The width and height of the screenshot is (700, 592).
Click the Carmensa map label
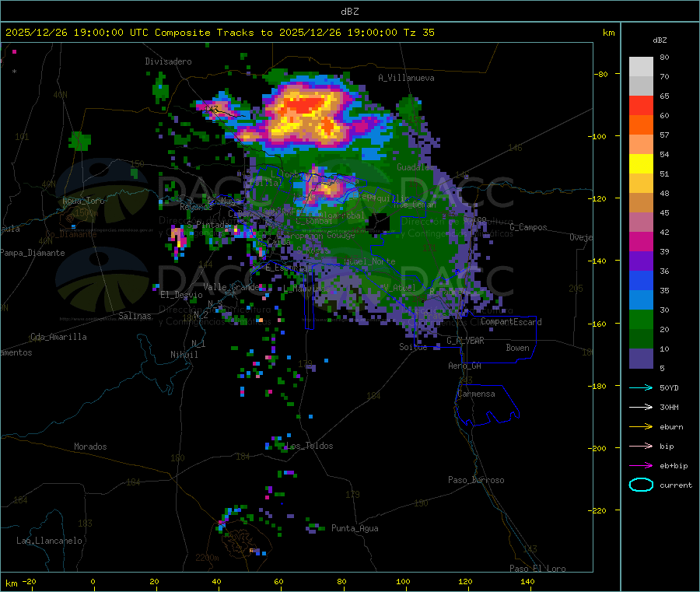point(476,394)
